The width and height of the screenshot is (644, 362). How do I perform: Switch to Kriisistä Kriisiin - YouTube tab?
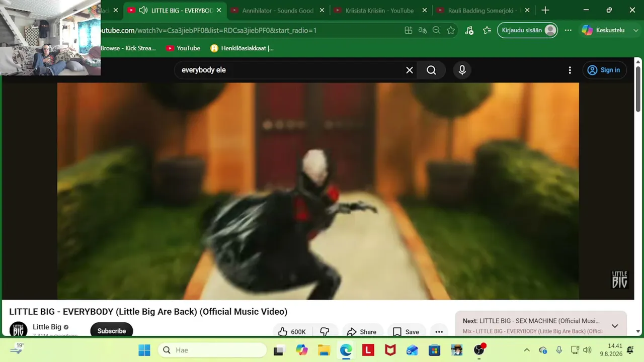coord(380,10)
